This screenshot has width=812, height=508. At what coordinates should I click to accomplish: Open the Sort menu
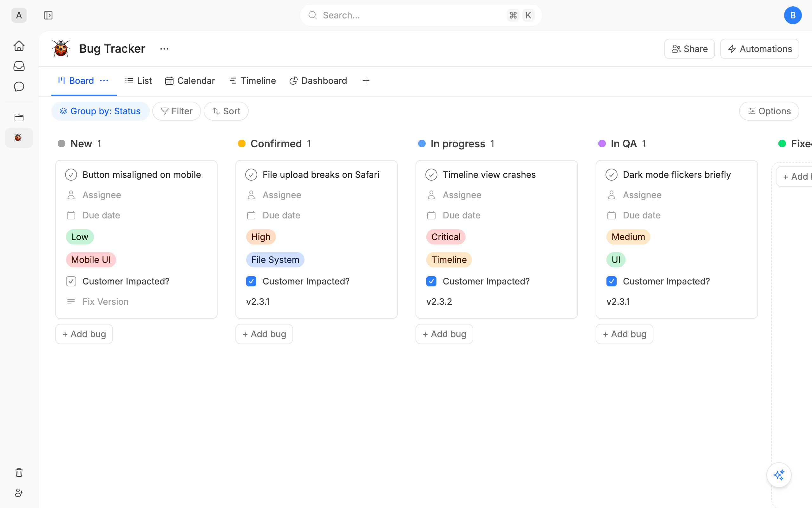point(226,111)
